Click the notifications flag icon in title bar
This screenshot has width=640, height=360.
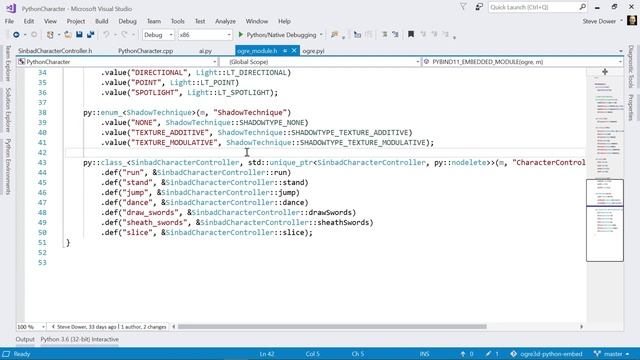[463, 7]
